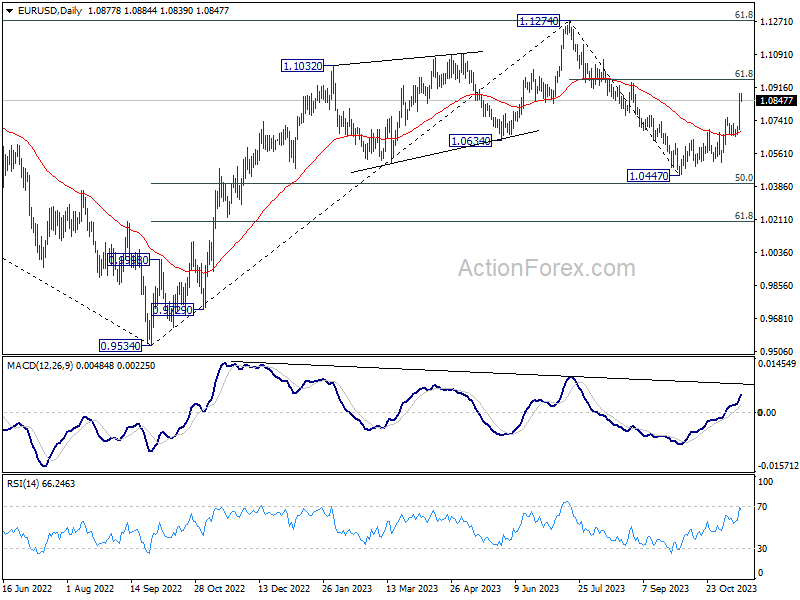Click the 9 Jun 2023 date label
Viewport: 800px width, 600px height.
point(537,588)
